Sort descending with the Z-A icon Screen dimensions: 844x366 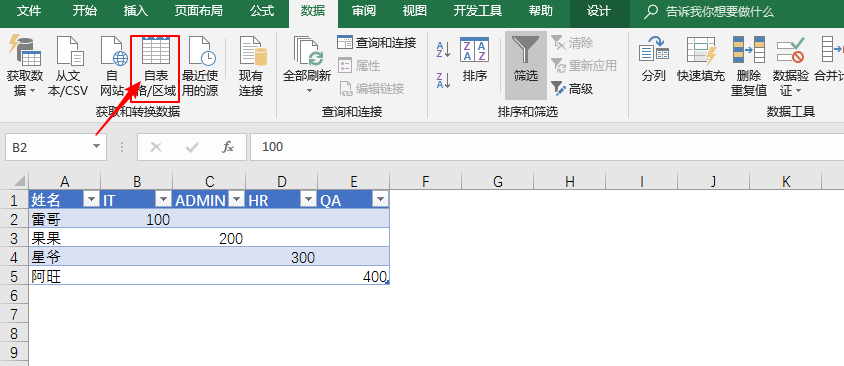(x=444, y=80)
